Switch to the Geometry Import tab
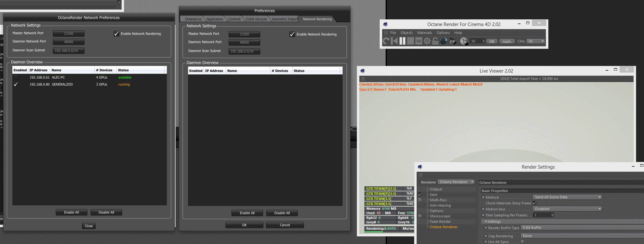This screenshot has height=244, width=644. pyautogui.click(x=285, y=19)
